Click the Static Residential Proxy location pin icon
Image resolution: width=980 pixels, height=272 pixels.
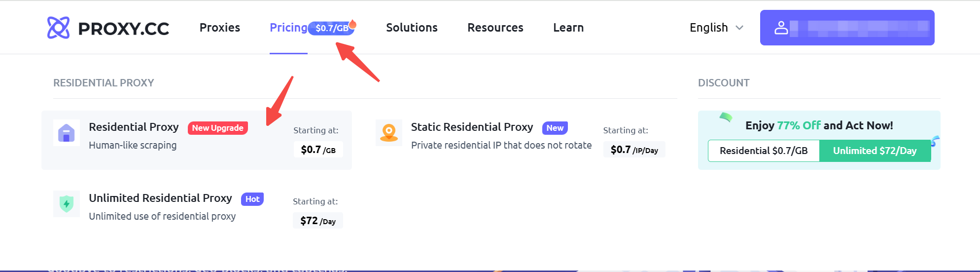389,133
